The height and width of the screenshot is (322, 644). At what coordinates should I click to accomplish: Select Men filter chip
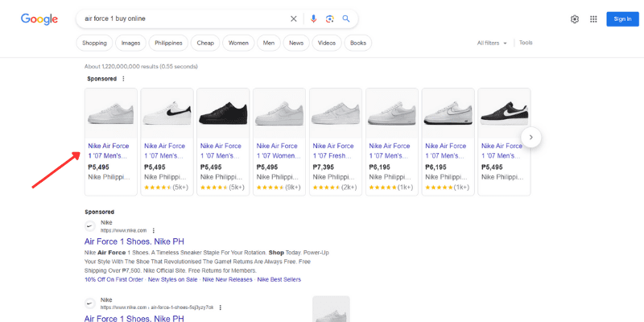coord(269,43)
